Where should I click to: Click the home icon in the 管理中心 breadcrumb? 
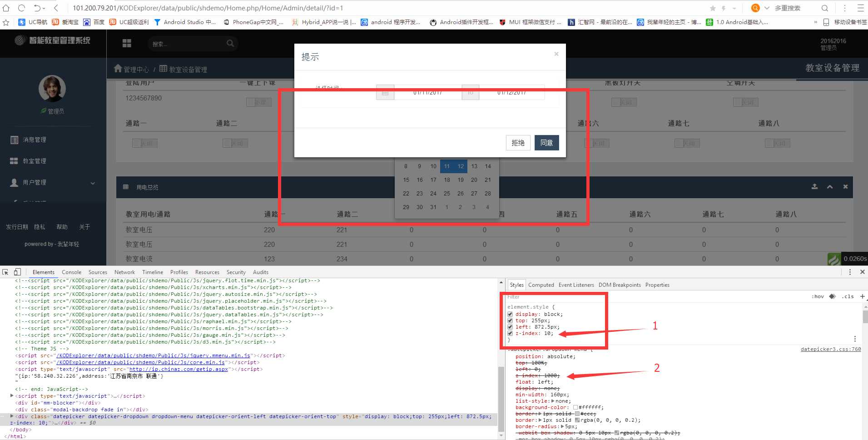118,69
